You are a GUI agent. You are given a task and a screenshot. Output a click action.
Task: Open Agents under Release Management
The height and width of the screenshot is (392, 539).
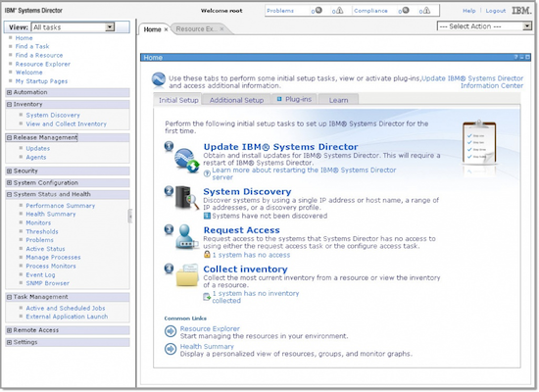pyautogui.click(x=35, y=157)
